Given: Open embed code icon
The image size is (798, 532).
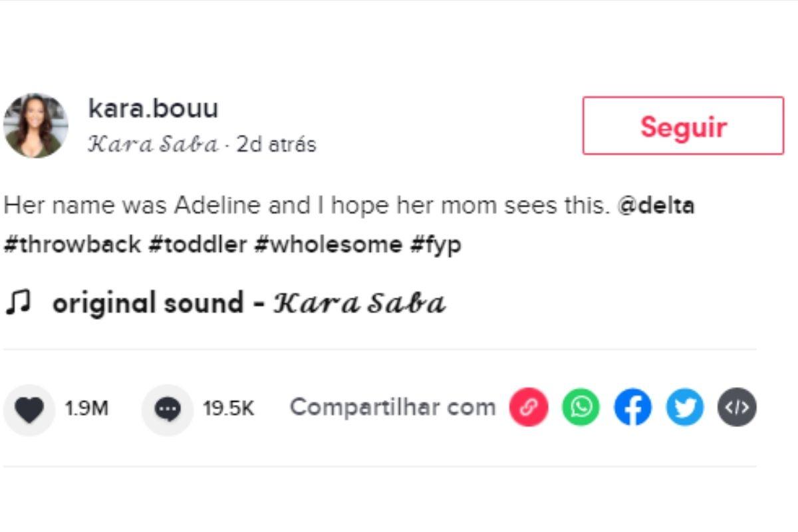Looking at the screenshot, I should click(737, 408).
